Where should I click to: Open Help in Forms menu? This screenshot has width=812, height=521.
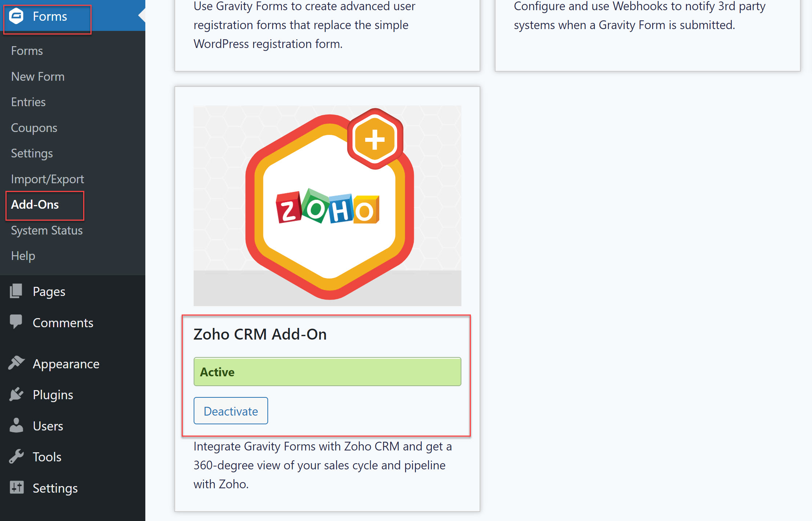[23, 256]
